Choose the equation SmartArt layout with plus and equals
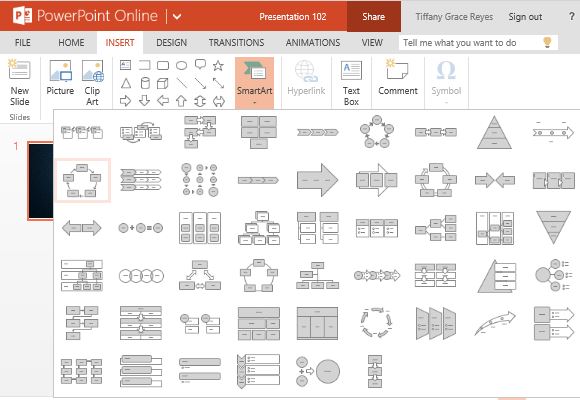The image size is (580, 400). tap(140, 228)
